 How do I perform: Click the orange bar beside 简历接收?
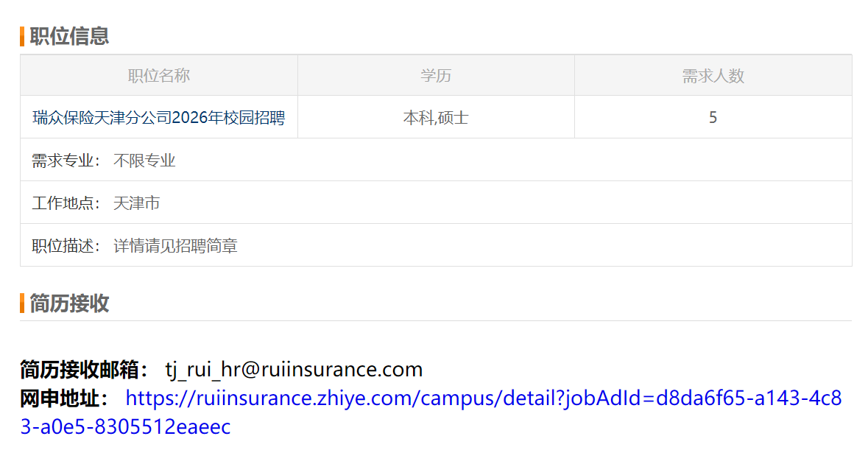coord(22,303)
